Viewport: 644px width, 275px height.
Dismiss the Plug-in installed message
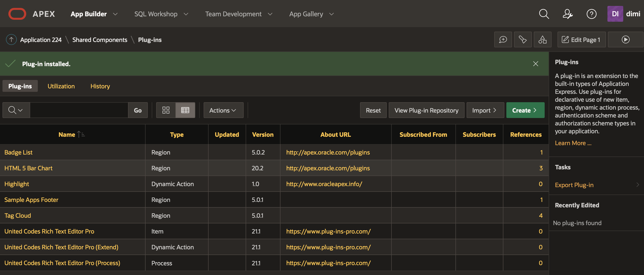535,64
